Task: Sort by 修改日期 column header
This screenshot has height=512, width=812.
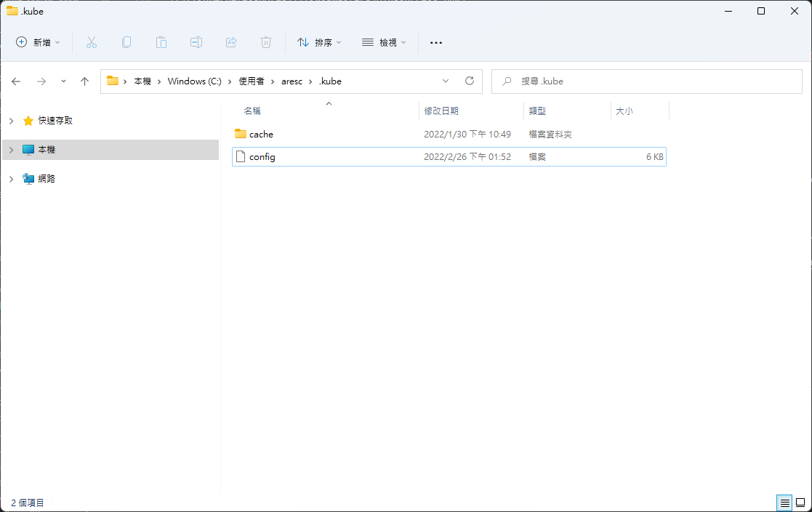Action: click(441, 111)
